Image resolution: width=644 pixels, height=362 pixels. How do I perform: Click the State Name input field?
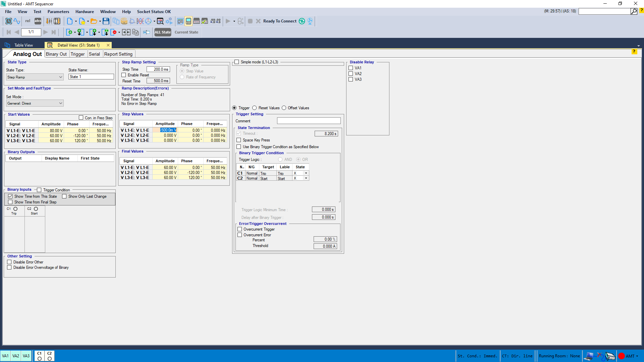pos(91,77)
